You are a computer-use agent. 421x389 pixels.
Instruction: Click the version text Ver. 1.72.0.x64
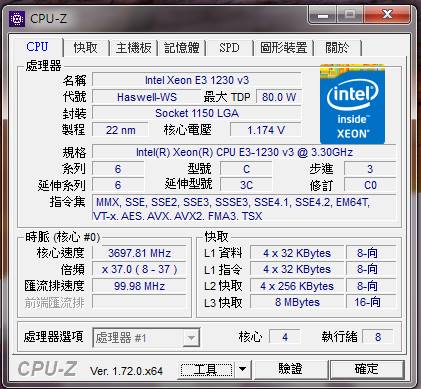tap(126, 371)
